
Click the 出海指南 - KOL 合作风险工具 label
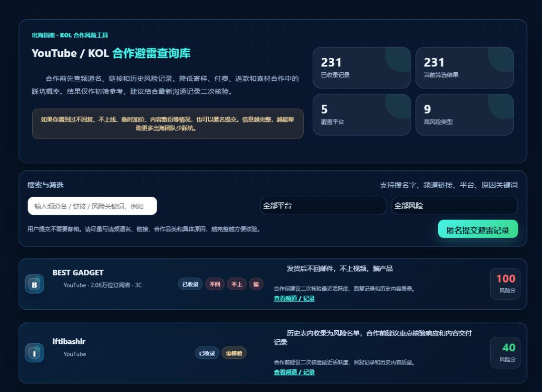pos(70,35)
